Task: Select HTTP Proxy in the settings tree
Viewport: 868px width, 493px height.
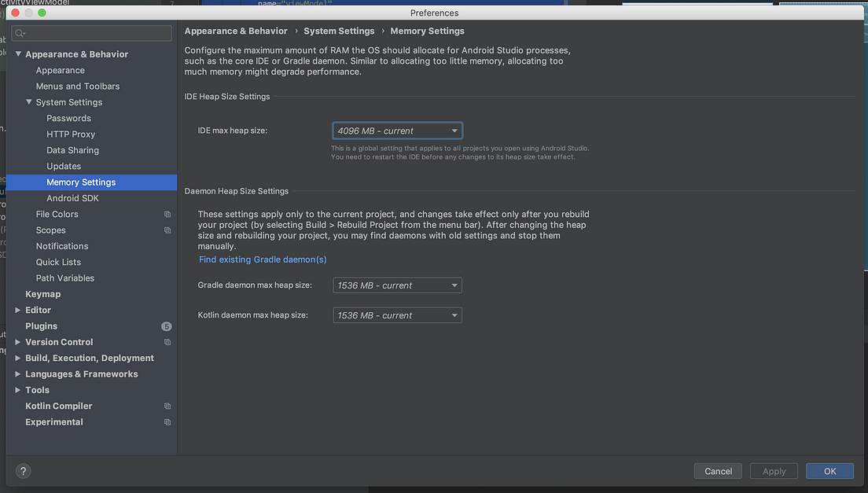Action: pyautogui.click(x=71, y=134)
